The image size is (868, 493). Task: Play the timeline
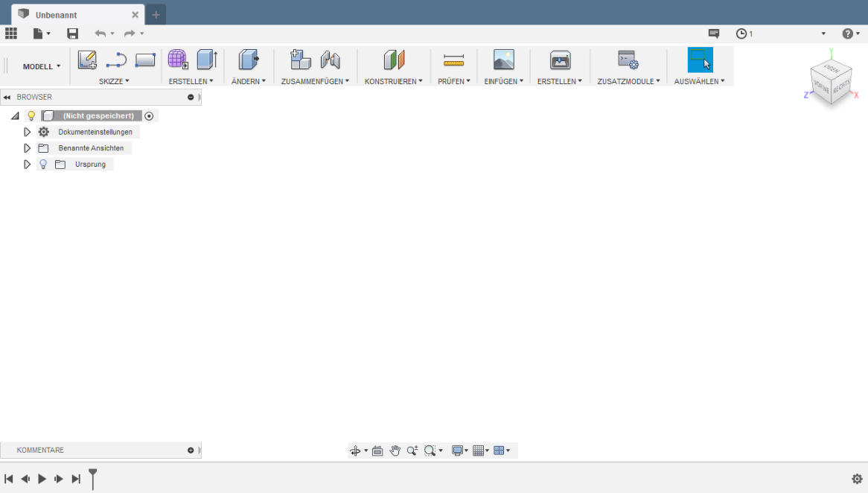(x=42, y=479)
